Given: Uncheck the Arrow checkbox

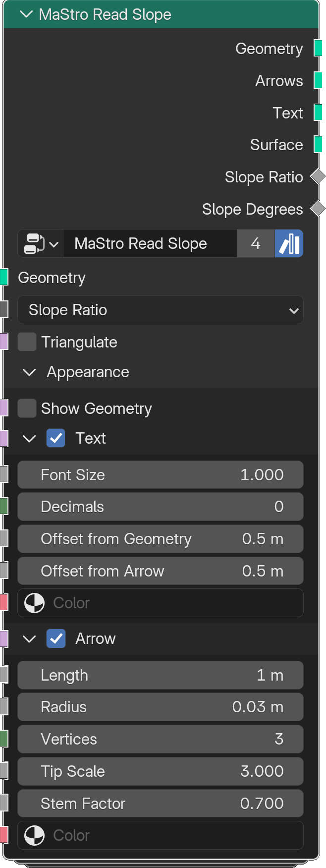Looking at the screenshot, I should click(56, 638).
